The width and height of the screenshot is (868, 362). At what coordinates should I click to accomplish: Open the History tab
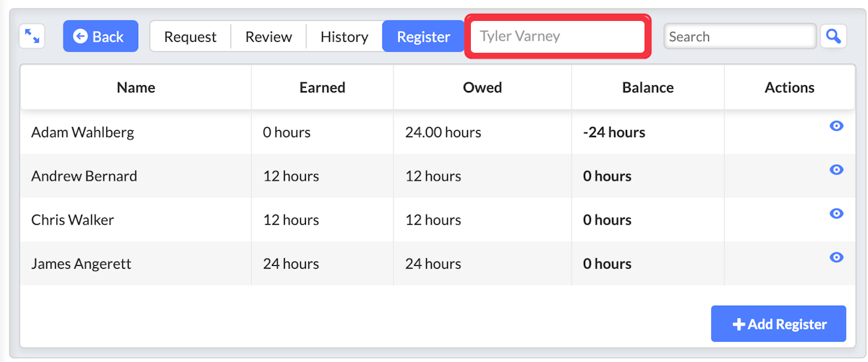click(344, 36)
